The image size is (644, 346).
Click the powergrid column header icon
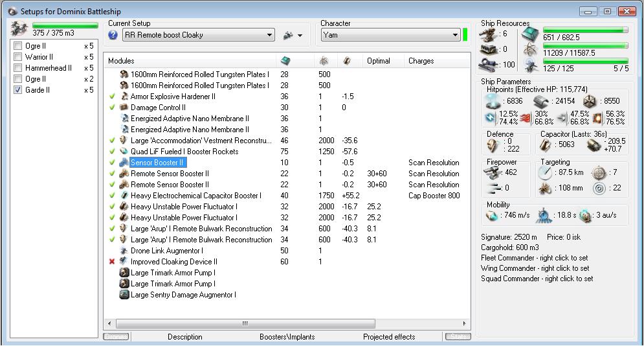(324, 61)
